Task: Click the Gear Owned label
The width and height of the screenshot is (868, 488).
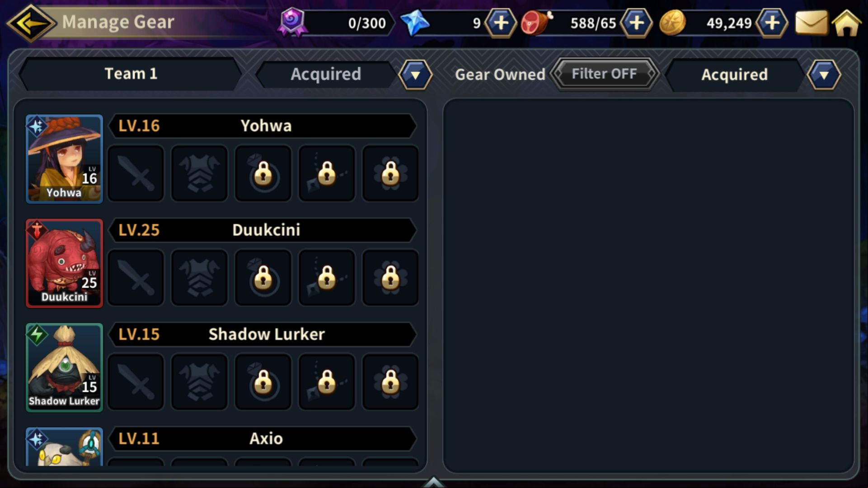Action: pyautogui.click(x=500, y=74)
